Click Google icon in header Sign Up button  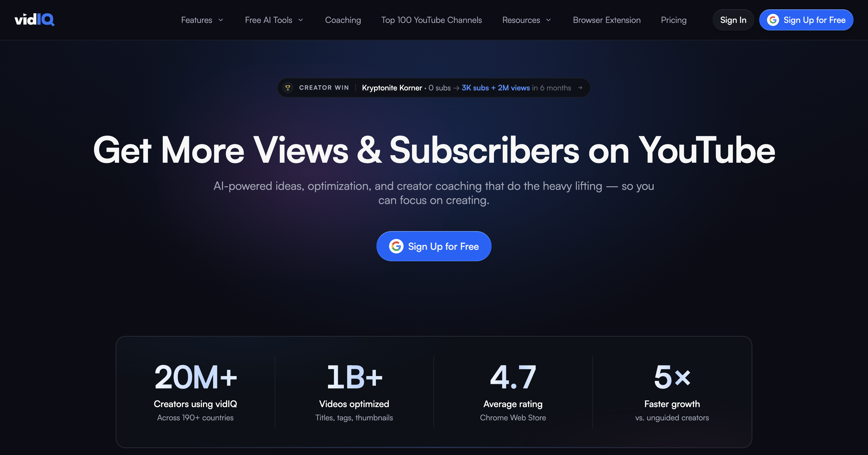(x=773, y=20)
